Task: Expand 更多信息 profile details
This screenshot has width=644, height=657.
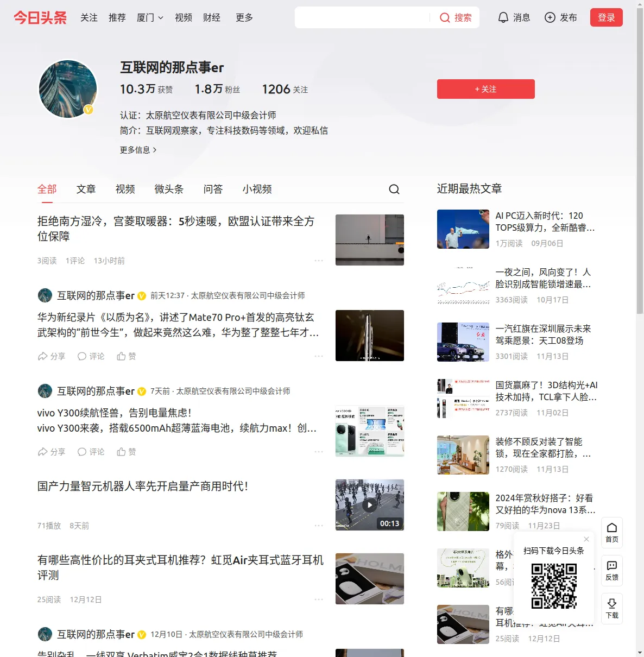Action: (x=138, y=150)
